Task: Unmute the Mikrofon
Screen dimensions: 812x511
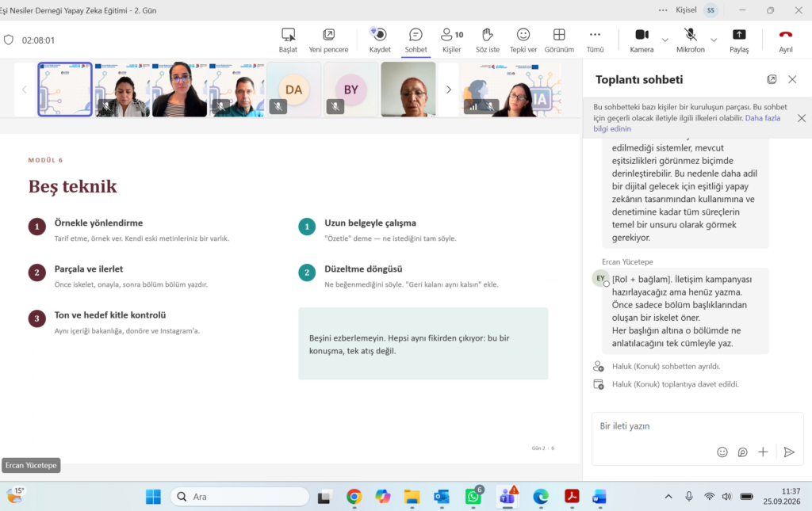Action: coord(691,40)
